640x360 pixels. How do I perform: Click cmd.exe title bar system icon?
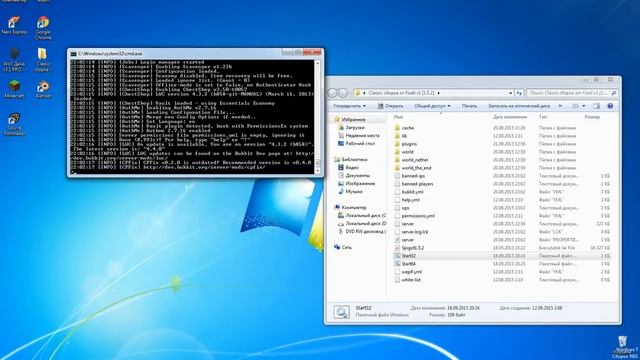click(x=73, y=53)
